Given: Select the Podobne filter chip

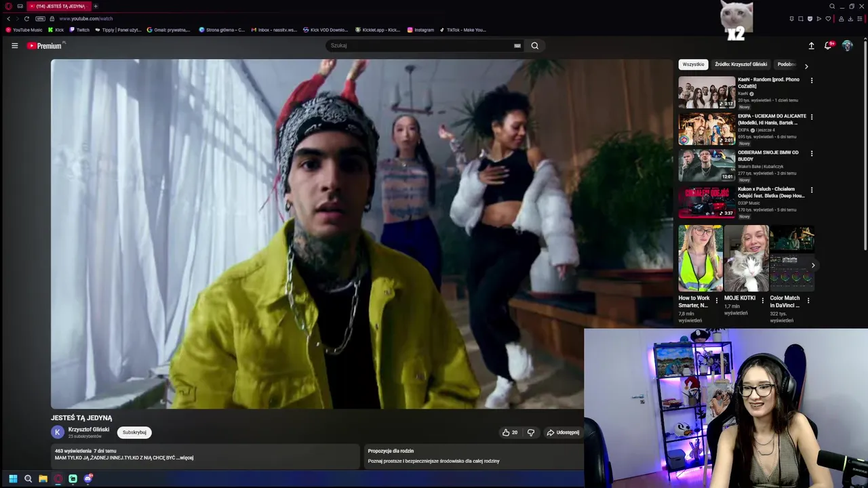Looking at the screenshot, I should tap(785, 64).
